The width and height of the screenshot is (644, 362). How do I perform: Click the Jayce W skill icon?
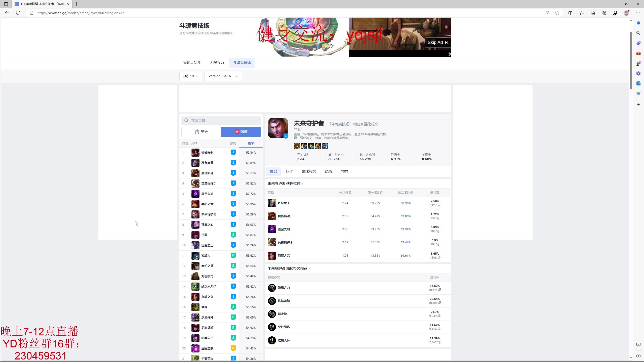coord(311,146)
